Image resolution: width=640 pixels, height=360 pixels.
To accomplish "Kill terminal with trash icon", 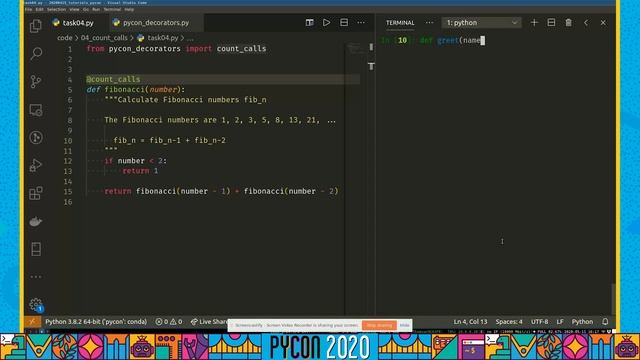I will pyautogui.click(x=569, y=22).
